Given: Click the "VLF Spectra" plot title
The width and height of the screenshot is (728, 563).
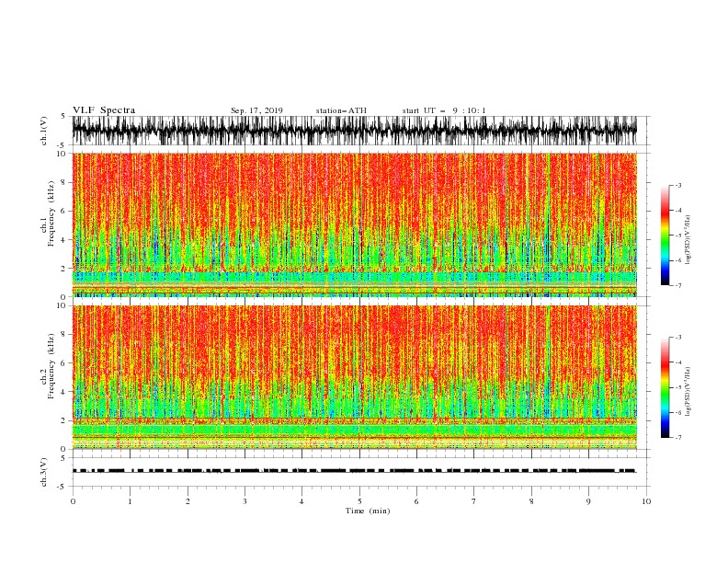Looking at the screenshot, I should click(104, 110).
